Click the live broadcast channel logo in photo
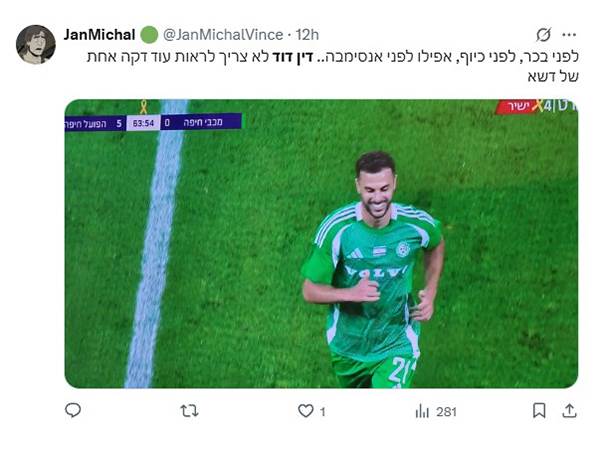The width and height of the screenshot is (600, 450). (536, 106)
